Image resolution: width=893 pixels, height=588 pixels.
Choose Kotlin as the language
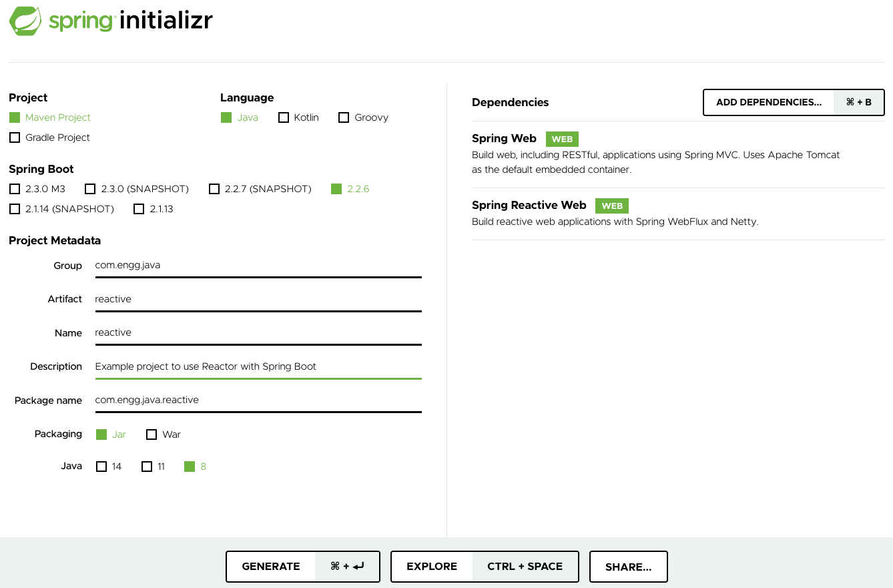point(283,117)
